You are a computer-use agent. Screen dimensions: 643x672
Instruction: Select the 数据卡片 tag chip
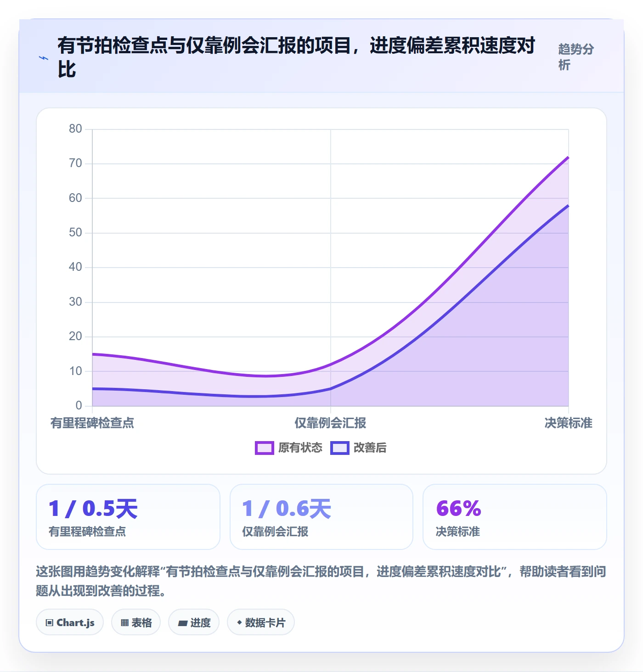[x=261, y=622]
